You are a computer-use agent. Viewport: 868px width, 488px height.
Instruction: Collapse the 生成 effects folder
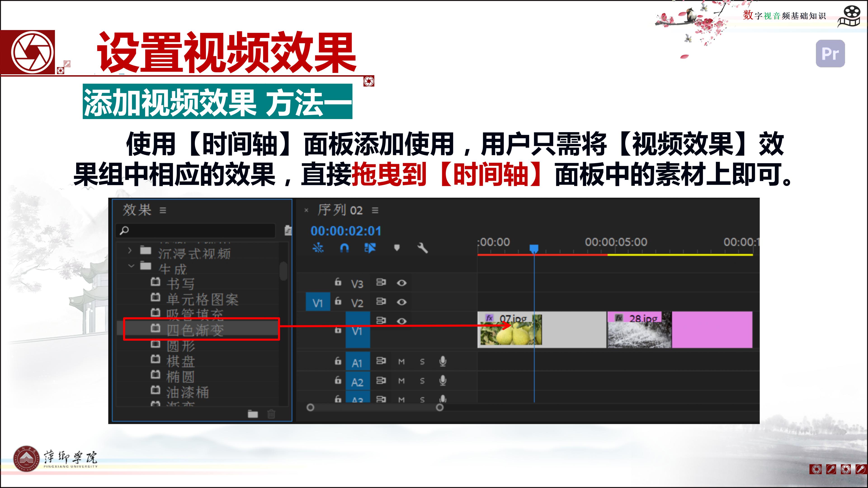131,266
